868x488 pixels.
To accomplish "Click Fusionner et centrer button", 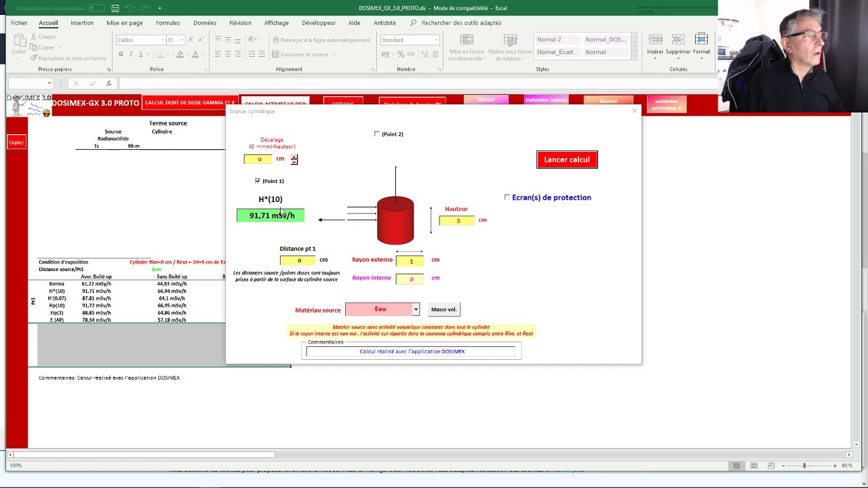I will click(301, 54).
